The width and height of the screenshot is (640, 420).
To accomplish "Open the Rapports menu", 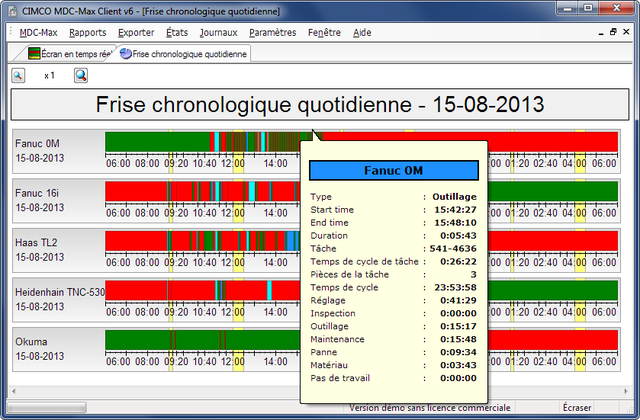I will [x=88, y=33].
